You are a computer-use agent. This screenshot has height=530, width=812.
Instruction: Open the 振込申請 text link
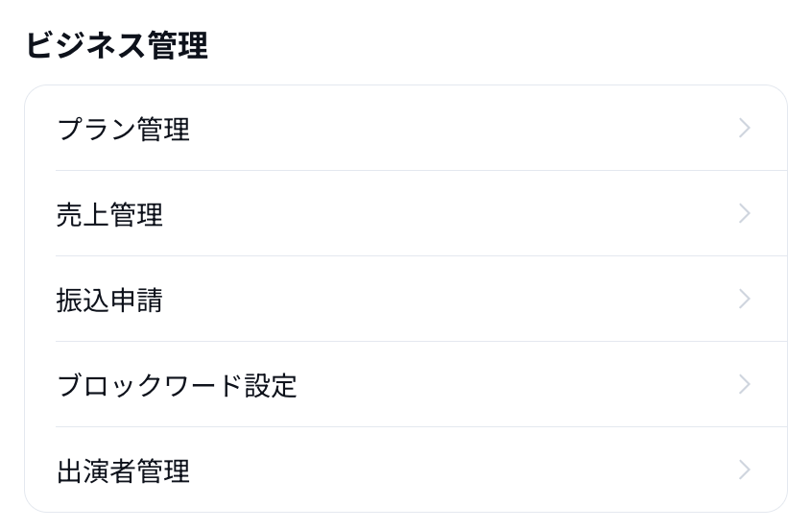pyautogui.click(x=110, y=300)
